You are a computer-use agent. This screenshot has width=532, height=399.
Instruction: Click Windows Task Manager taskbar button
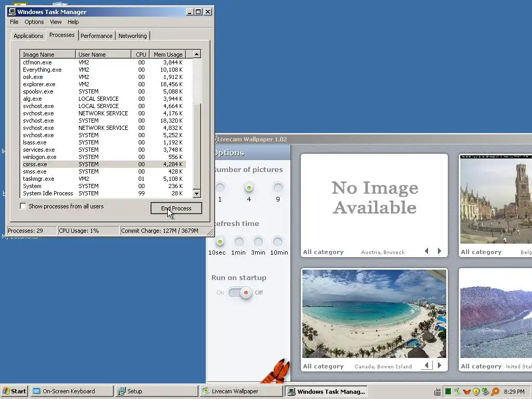(x=326, y=391)
